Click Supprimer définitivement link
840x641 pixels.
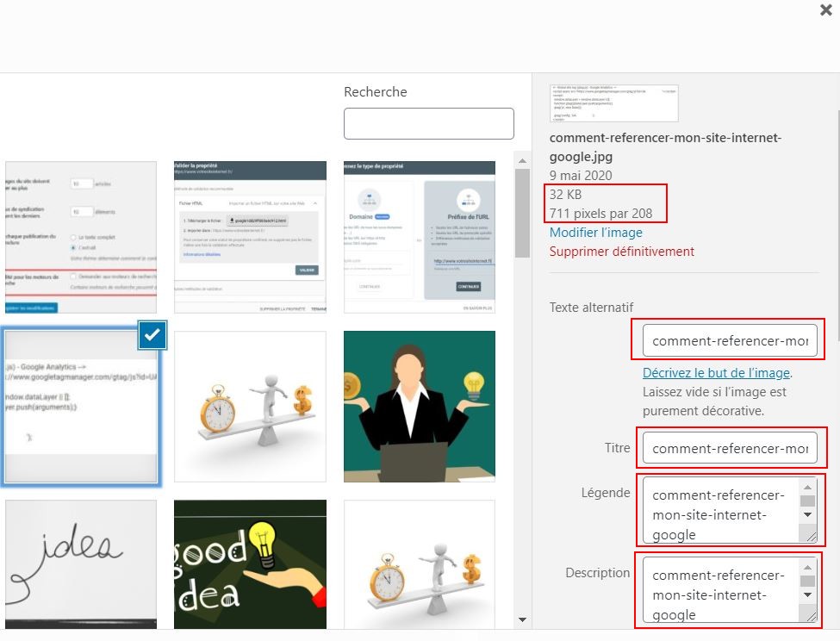coord(621,252)
